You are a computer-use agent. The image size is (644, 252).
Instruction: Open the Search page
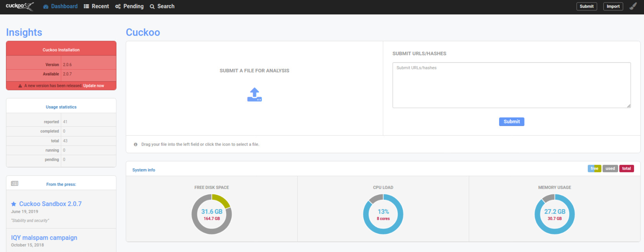point(162,6)
